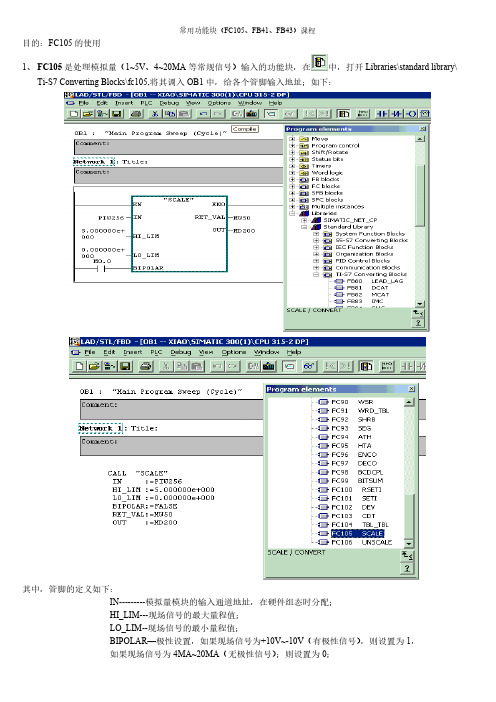Expand the PID Control Blocks library node
This screenshot has width=496, height=702.
click(316, 261)
